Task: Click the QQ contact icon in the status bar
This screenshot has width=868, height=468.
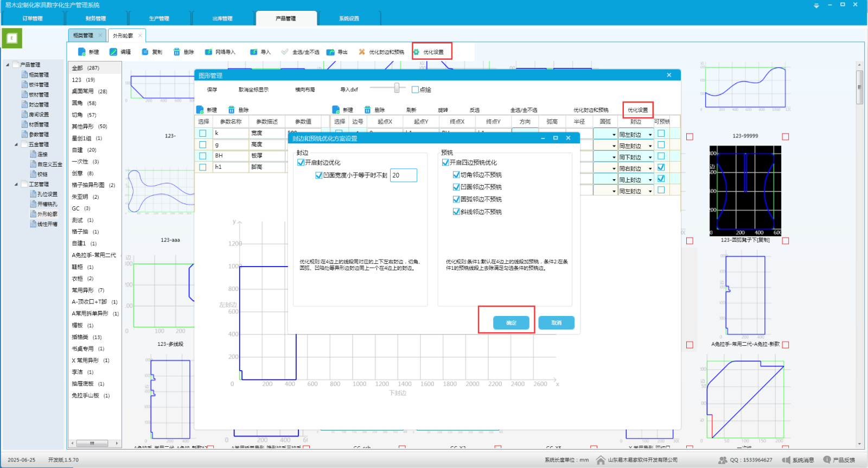Action: coord(723,460)
